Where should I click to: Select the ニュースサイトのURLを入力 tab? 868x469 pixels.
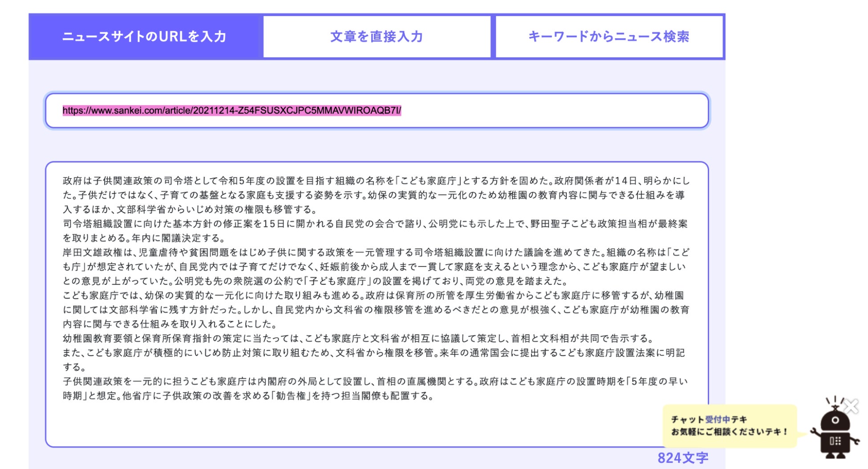pos(144,37)
